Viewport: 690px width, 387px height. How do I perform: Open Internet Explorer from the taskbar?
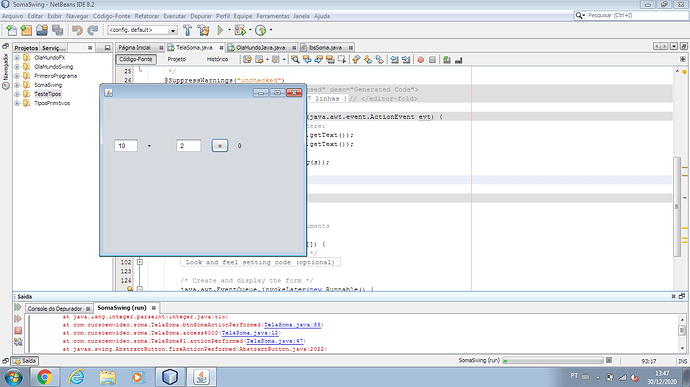[x=76, y=377]
